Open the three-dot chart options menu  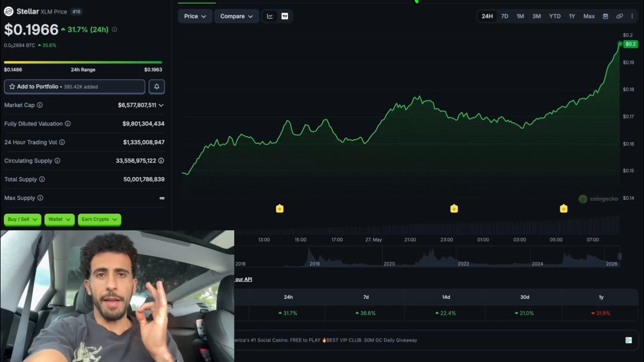click(632, 16)
